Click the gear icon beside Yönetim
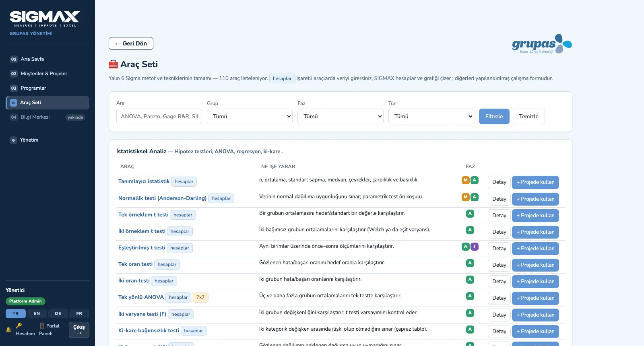The image size is (644, 346). click(x=13, y=140)
